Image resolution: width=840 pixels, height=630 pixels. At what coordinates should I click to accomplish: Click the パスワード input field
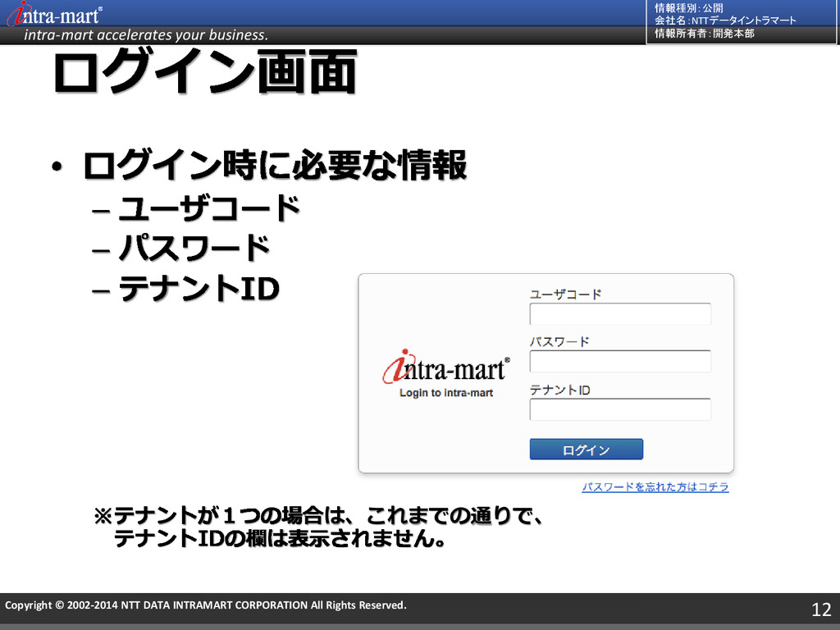click(620, 362)
